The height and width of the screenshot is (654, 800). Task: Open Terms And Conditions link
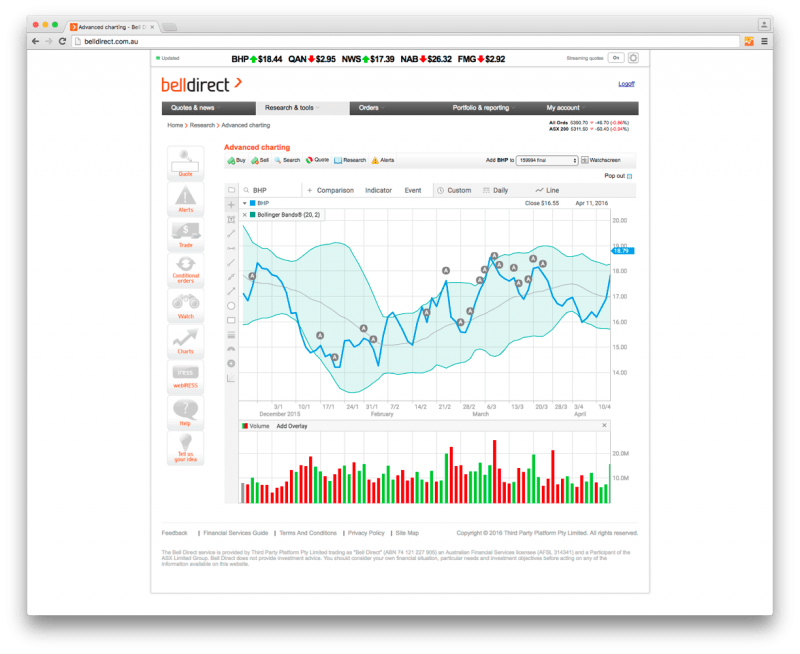(x=308, y=533)
